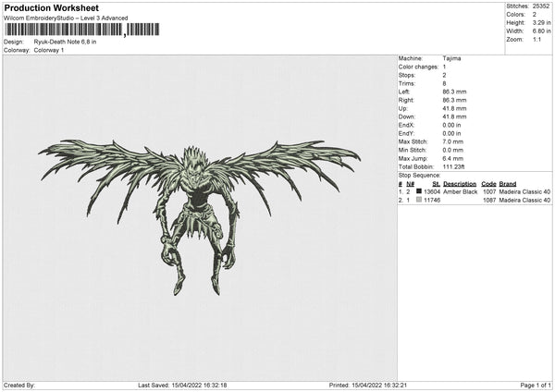Click the Height value 3.29 in
The width and height of the screenshot is (555, 392).
[541, 22]
